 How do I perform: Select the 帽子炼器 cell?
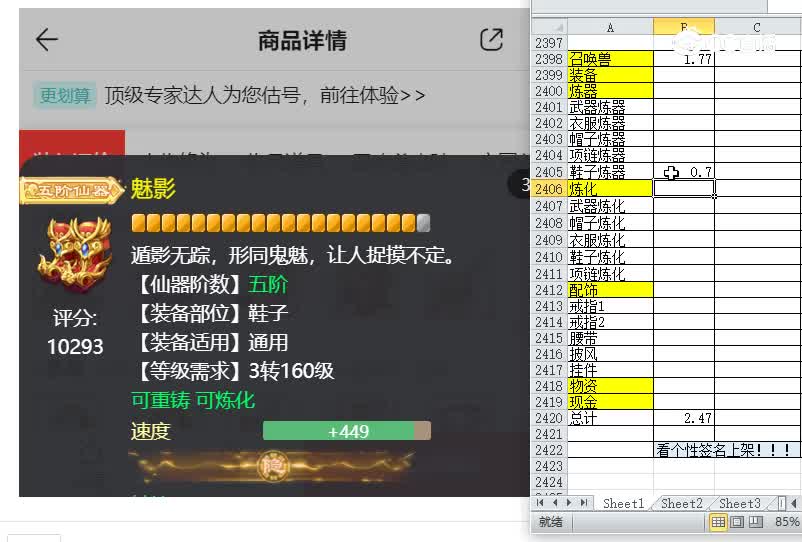(610, 139)
